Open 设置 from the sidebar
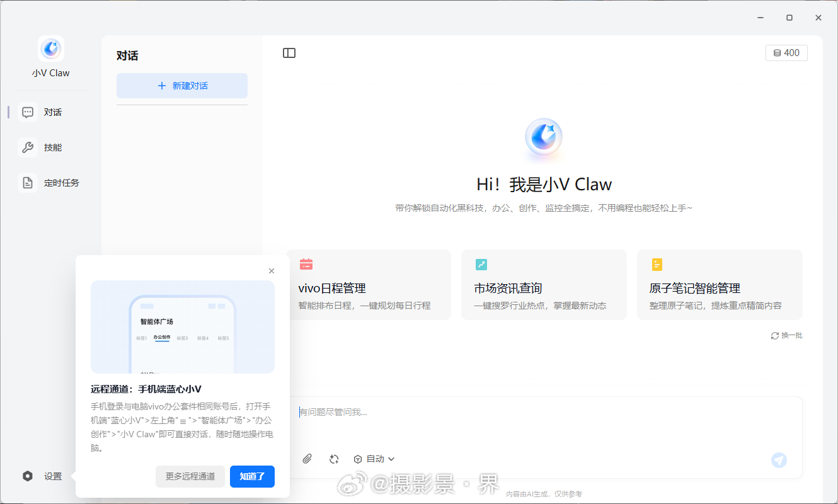 pyautogui.click(x=43, y=476)
